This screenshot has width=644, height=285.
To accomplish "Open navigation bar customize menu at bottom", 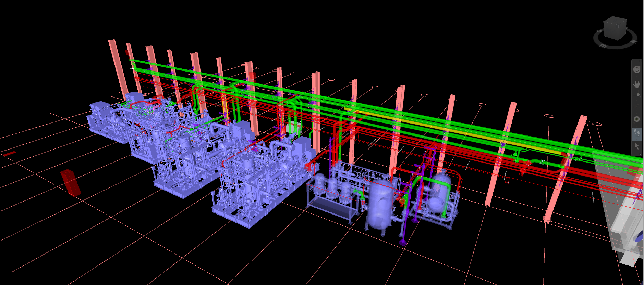I will pos(640,155).
